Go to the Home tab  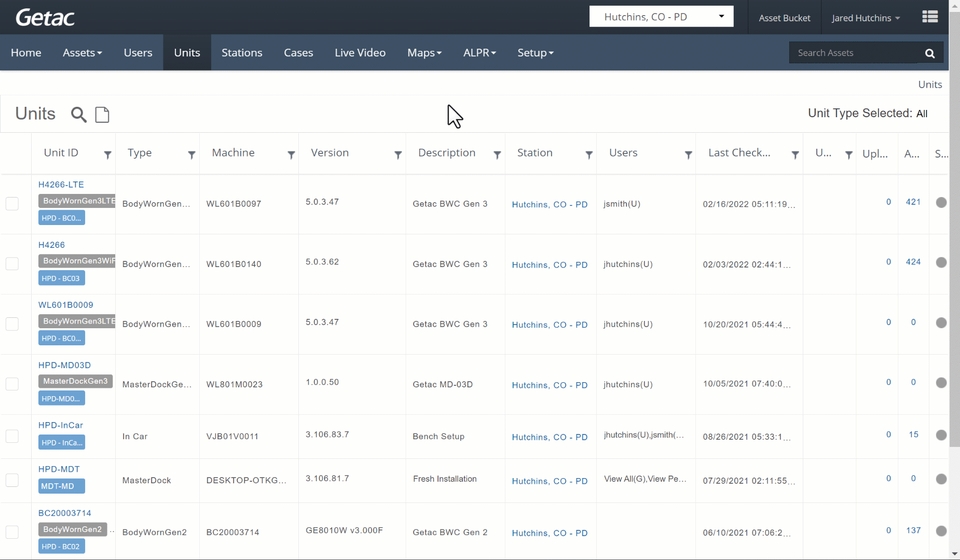[x=26, y=53]
